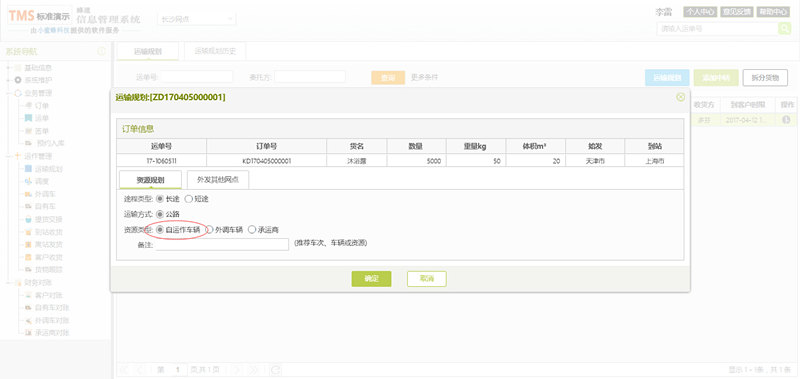Switch to 外发其他网点 tab
The width and height of the screenshot is (800, 379).
[x=218, y=180]
